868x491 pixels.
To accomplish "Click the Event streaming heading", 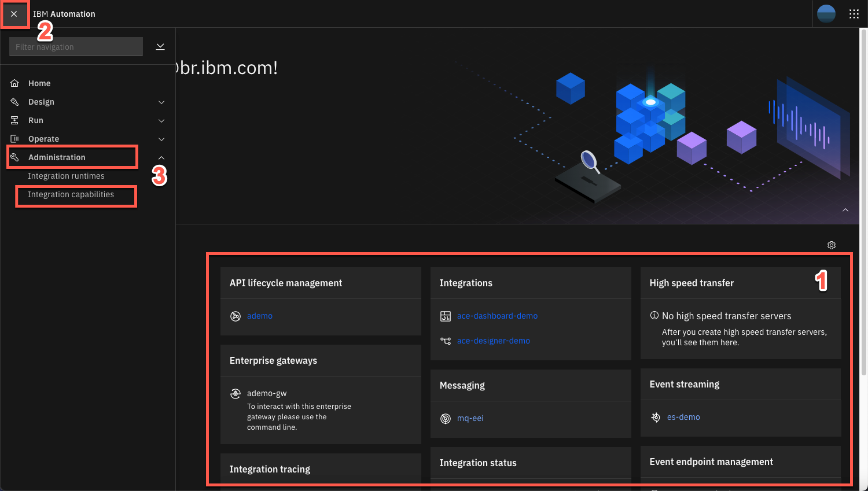I will 685,384.
